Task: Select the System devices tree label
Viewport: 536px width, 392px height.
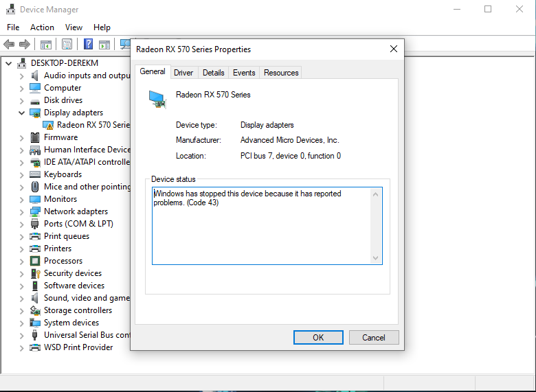Action: pos(71,323)
